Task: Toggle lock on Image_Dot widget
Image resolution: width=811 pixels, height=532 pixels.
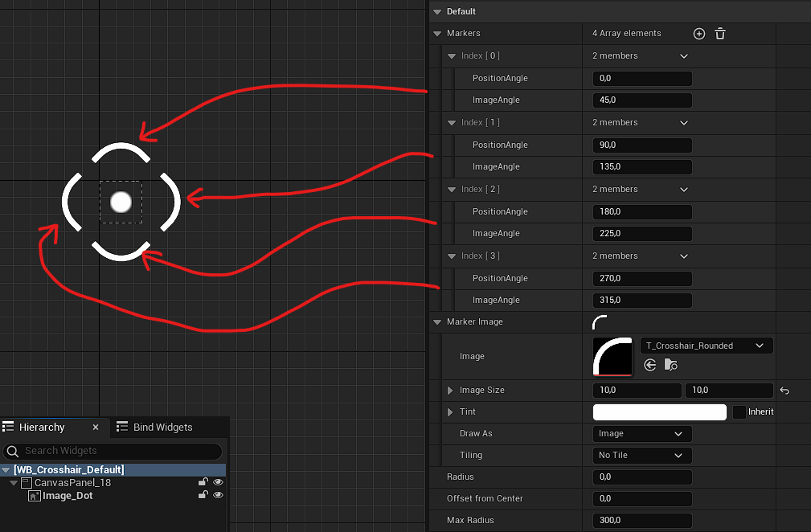Action: point(203,496)
